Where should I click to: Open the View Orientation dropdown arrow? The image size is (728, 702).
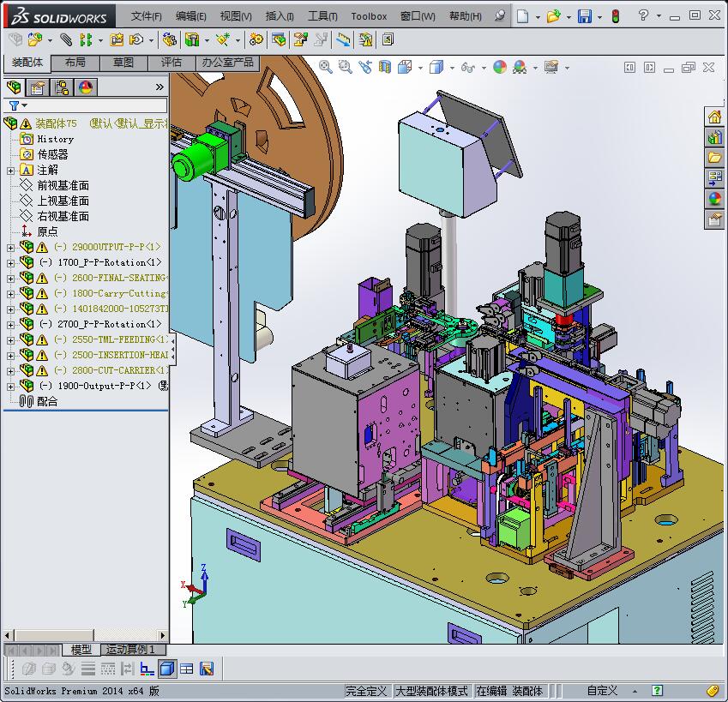pyautogui.click(x=421, y=68)
